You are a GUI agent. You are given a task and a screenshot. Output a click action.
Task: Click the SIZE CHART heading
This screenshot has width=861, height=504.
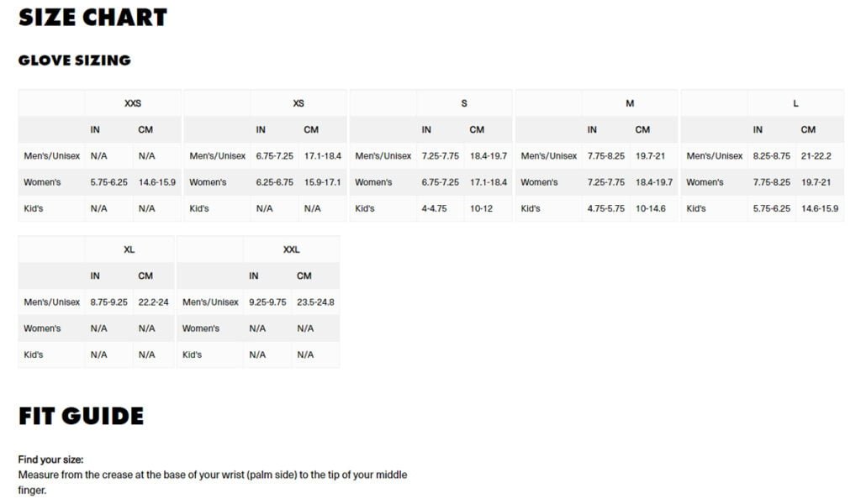coord(92,18)
